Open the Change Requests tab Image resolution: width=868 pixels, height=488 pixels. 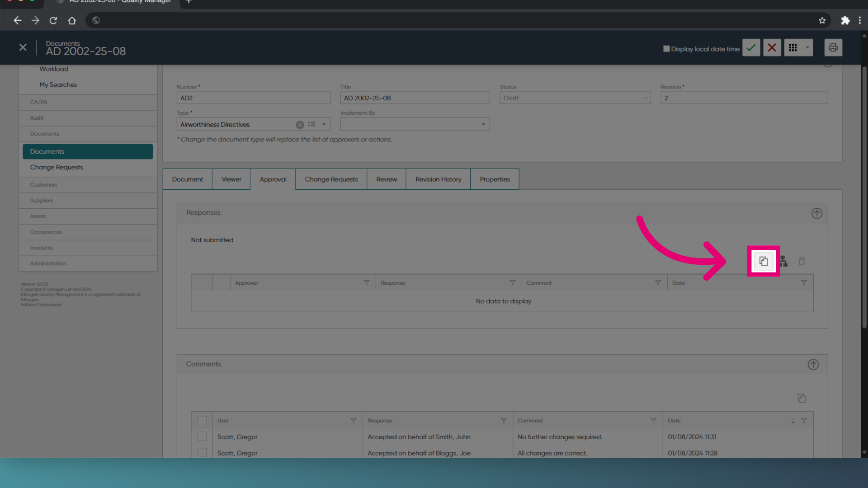coord(331,179)
